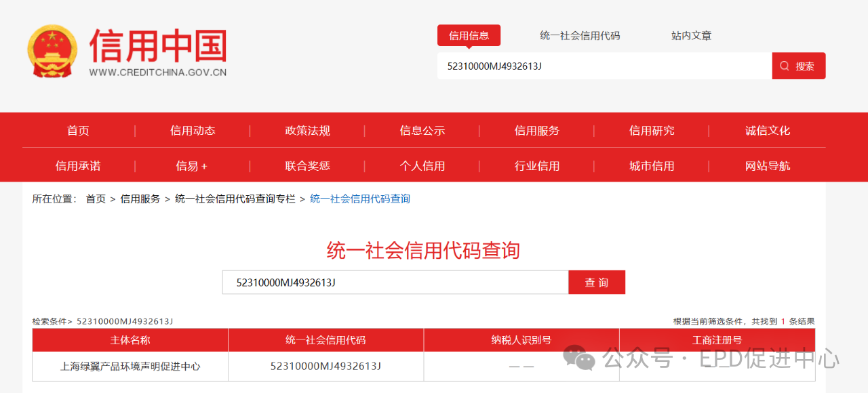
Task: Select the 信用信息 search tab
Action: click(469, 35)
